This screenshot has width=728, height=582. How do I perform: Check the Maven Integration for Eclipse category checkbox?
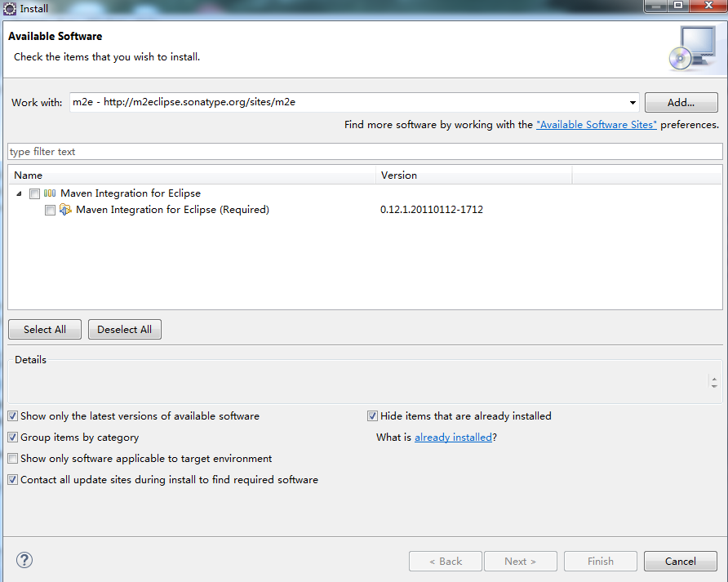tap(34, 193)
